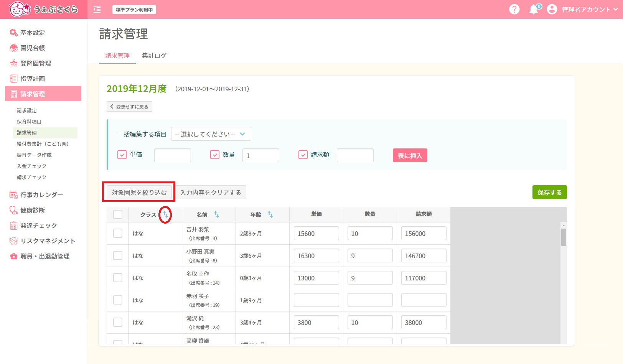Open 健康診断 stethoscope icon

14,210
